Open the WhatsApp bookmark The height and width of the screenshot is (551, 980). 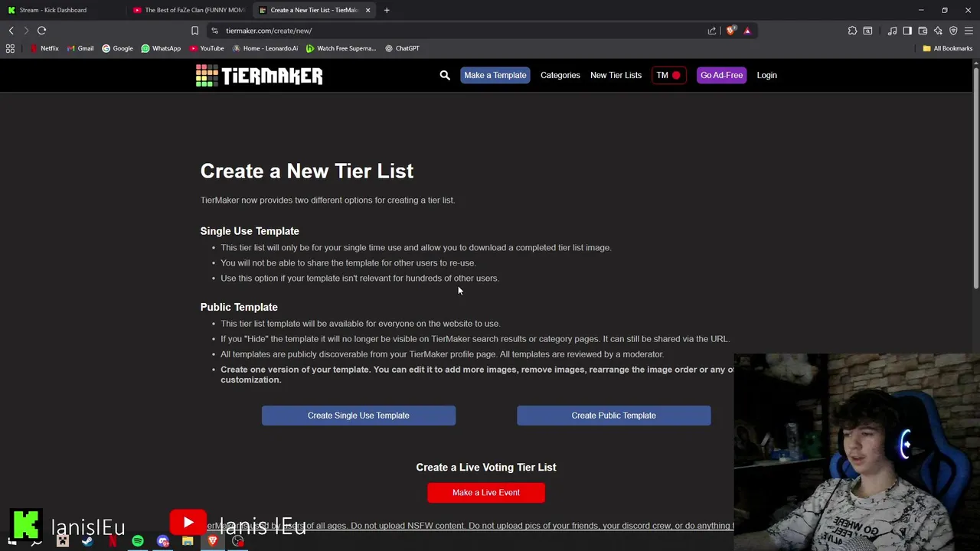click(x=161, y=48)
